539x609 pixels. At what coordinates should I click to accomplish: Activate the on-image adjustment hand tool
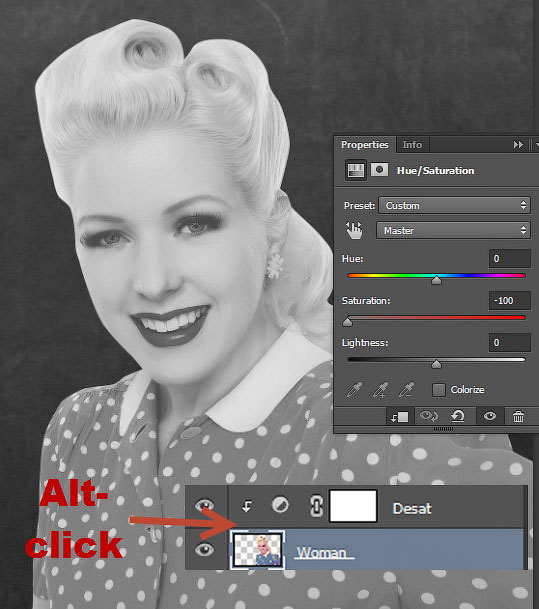click(x=354, y=231)
